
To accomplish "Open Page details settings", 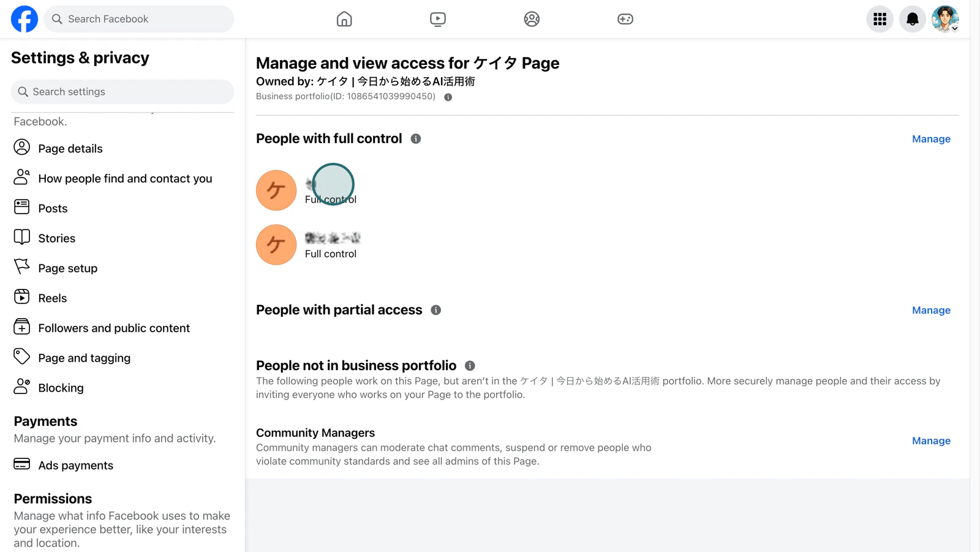I will 70,149.
